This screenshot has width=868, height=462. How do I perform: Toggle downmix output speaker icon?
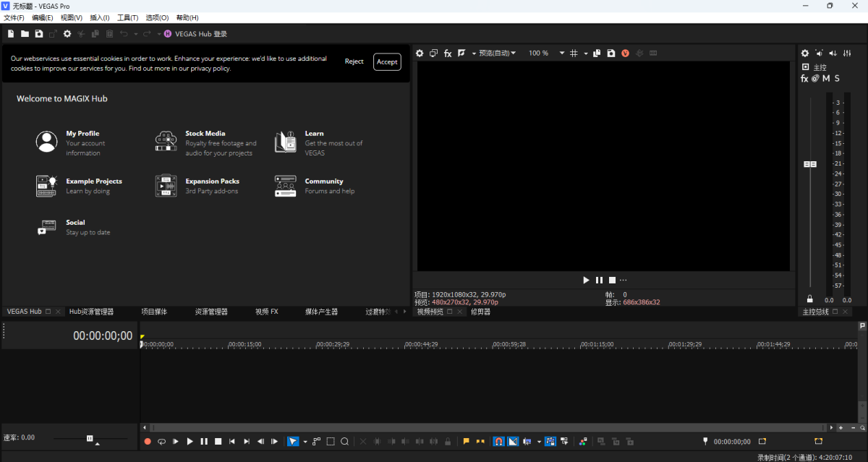[x=820, y=53]
